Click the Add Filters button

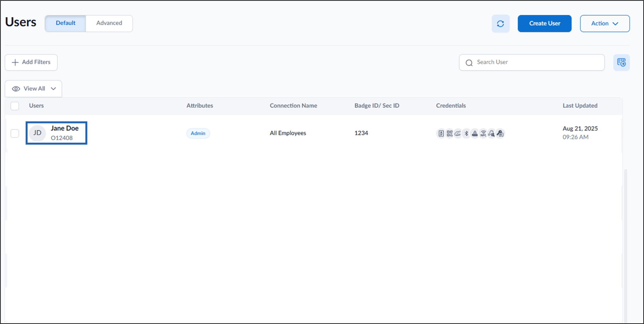point(31,62)
